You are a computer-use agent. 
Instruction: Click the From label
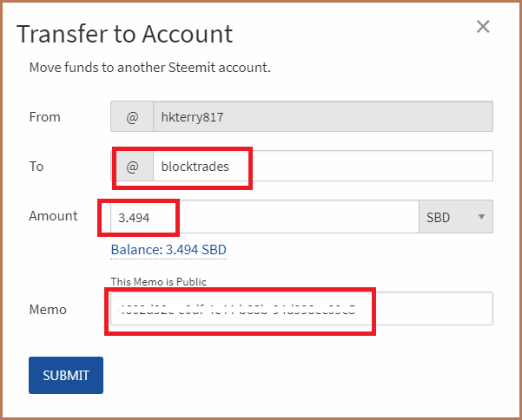pos(45,116)
